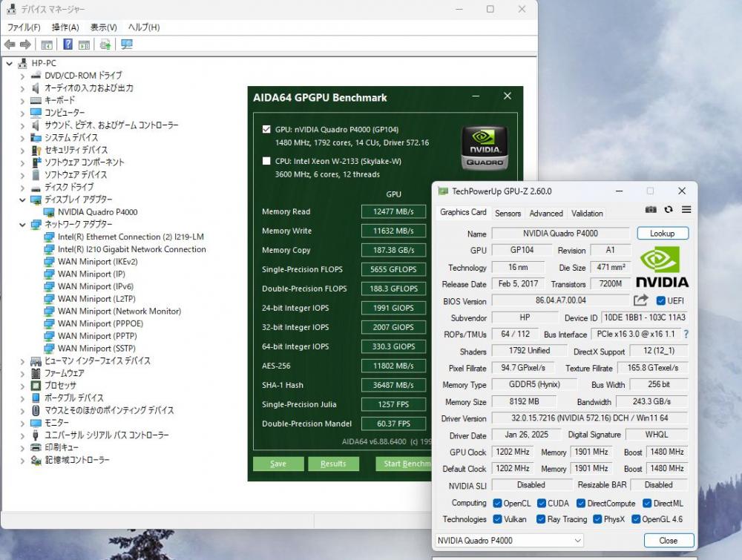Image resolution: width=742 pixels, height=560 pixels.
Task: Open the Validation tab in GPU-Z
Action: pos(587,214)
